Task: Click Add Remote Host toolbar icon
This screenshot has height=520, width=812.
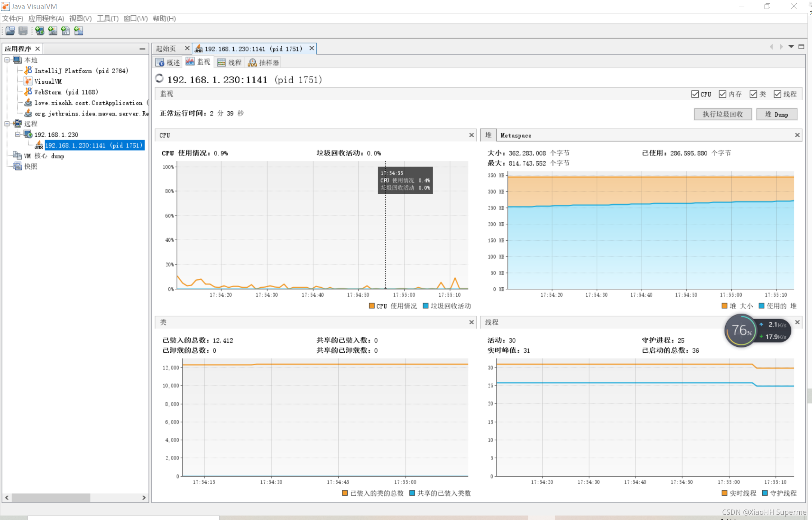Action: pos(40,31)
